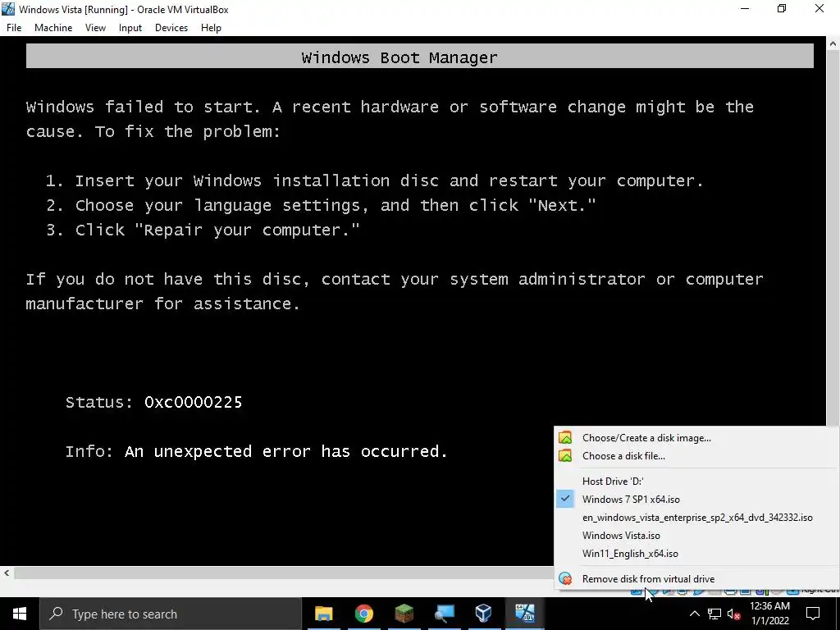Open the Devices menu
The height and width of the screenshot is (630, 840).
171,28
